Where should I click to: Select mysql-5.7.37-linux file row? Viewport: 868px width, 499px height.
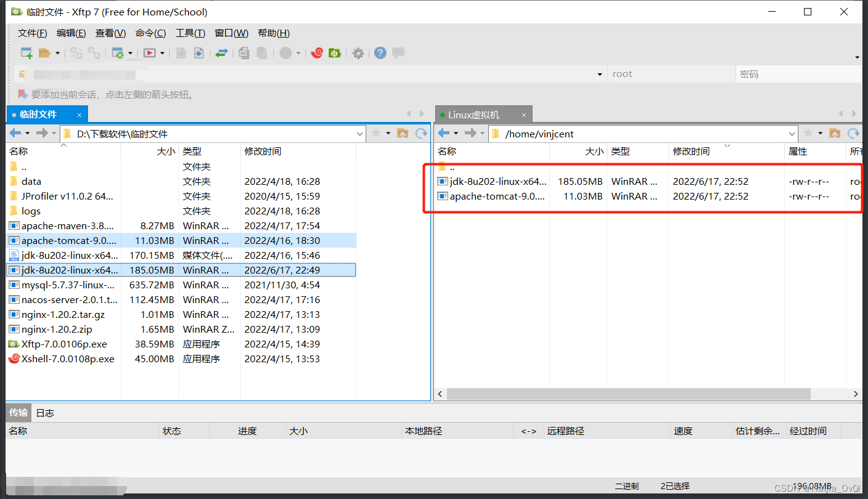(181, 285)
